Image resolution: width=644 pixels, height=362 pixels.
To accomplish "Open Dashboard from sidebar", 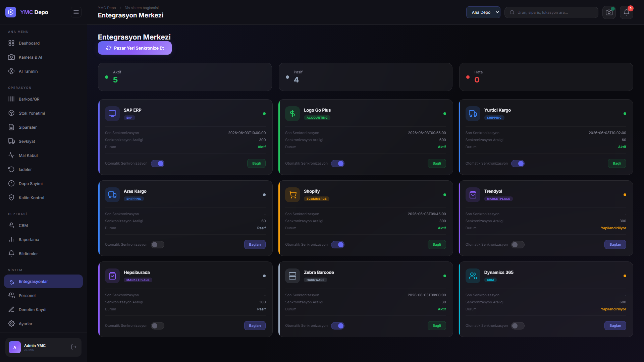I will tap(43, 43).
